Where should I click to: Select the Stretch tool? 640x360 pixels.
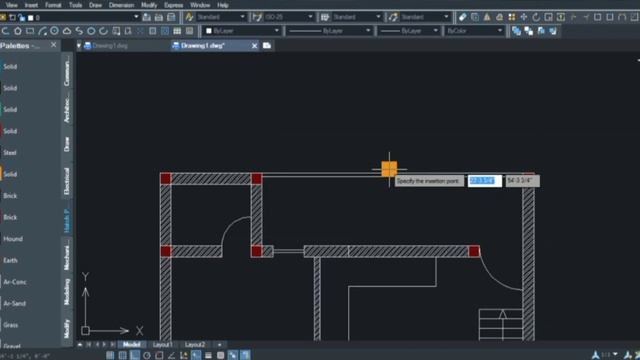[x=560, y=17]
